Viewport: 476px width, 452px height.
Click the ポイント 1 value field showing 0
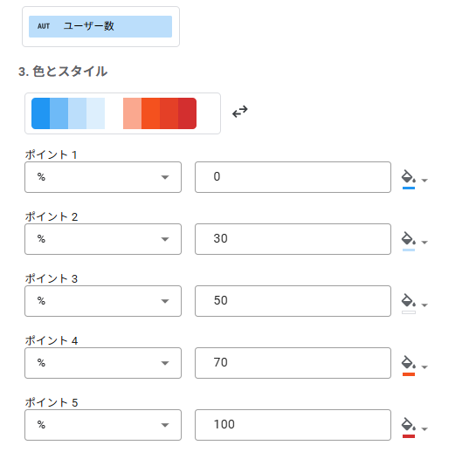(293, 177)
